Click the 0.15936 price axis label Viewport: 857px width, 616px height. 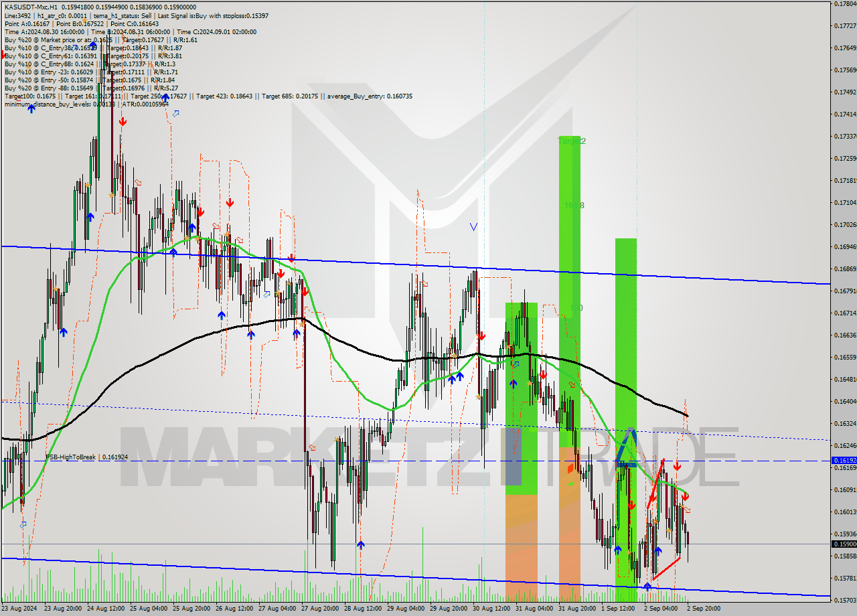pyautogui.click(x=845, y=534)
